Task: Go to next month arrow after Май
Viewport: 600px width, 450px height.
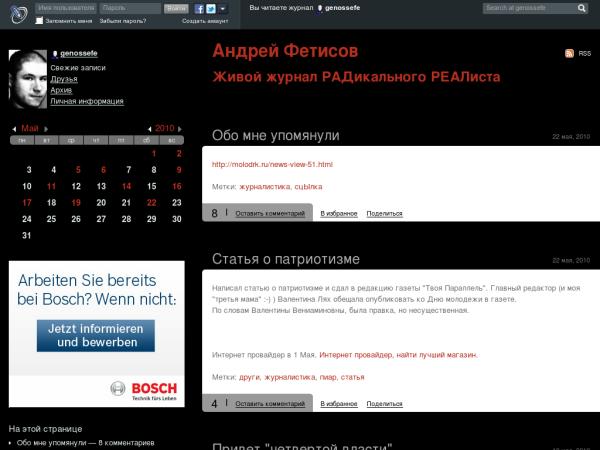Action: (x=46, y=129)
